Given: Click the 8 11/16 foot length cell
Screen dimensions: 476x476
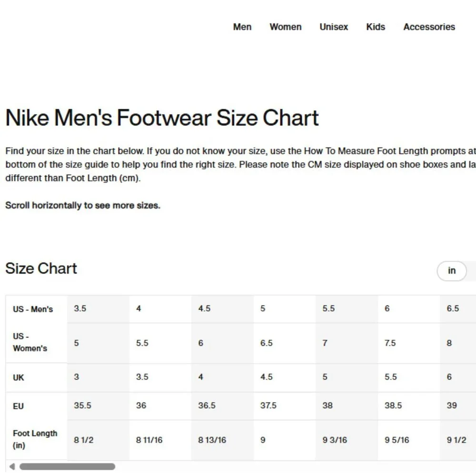Looking at the screenshot, I should 160,440.
